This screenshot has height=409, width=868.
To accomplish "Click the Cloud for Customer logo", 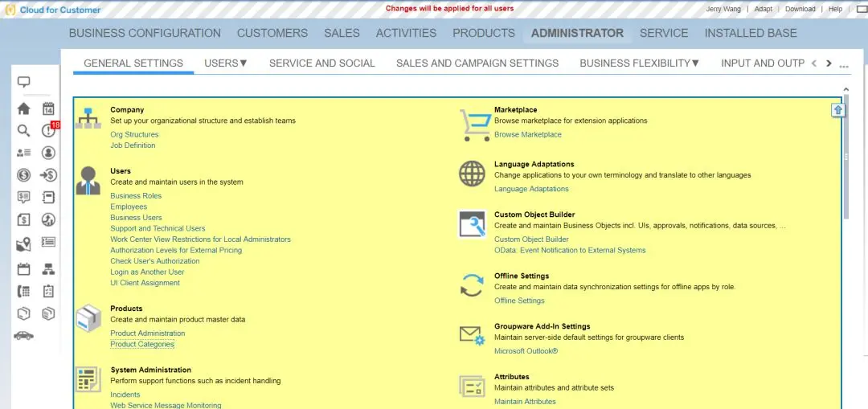I will pos(53,10).
